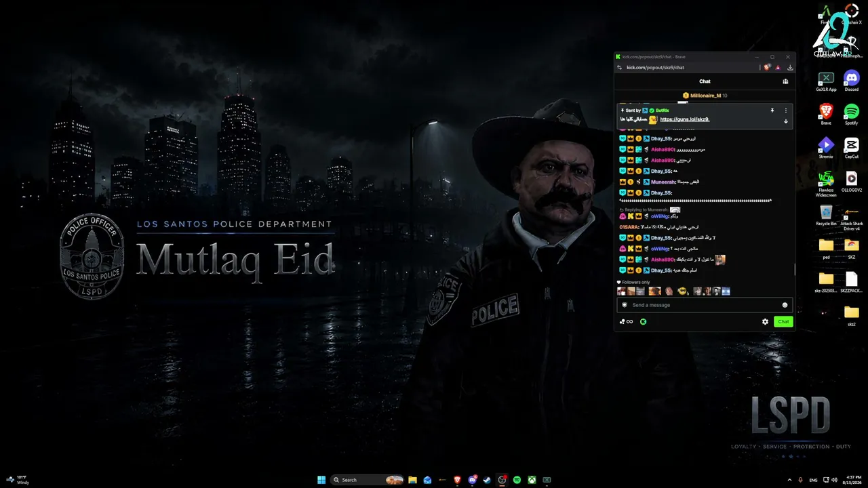868x488 pixels.
Task: Open the Windows Start menu
Action: [x=321, y=480]
